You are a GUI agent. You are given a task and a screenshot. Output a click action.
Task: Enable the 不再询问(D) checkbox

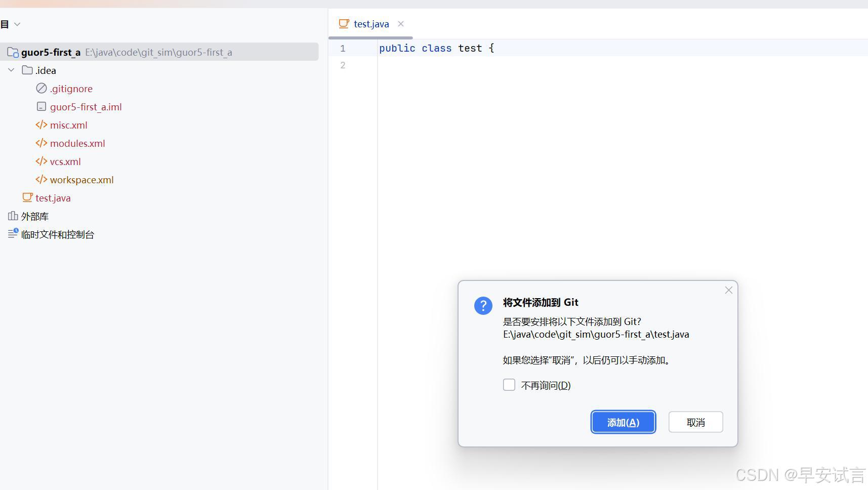click(509, 385)
